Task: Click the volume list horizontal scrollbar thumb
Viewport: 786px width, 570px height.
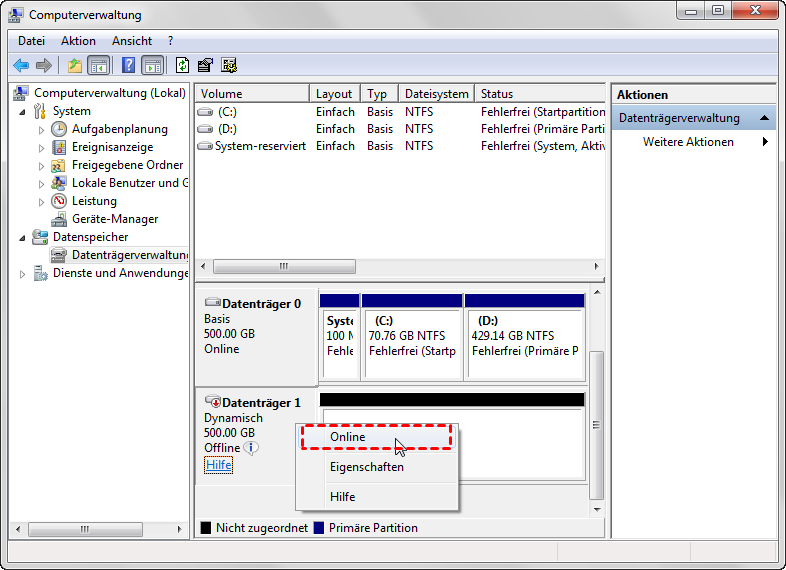Action: (x=284, y=266)
